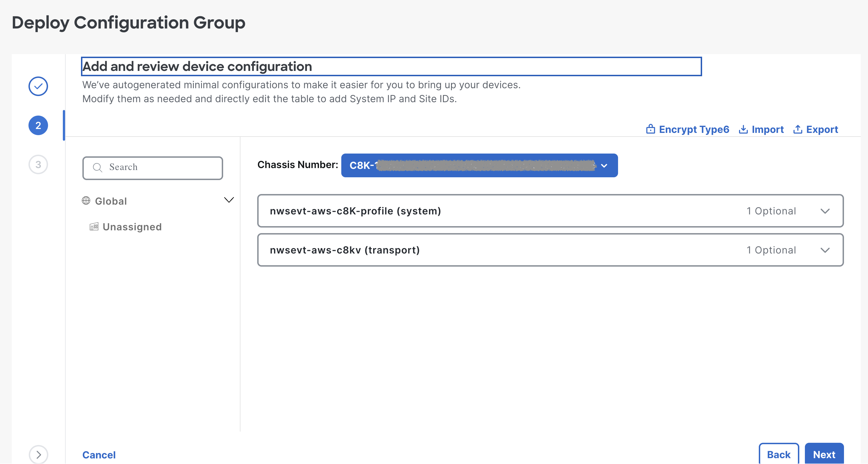
Task: Collapse the Global tree using its chevron
Action: pos(229,200)
